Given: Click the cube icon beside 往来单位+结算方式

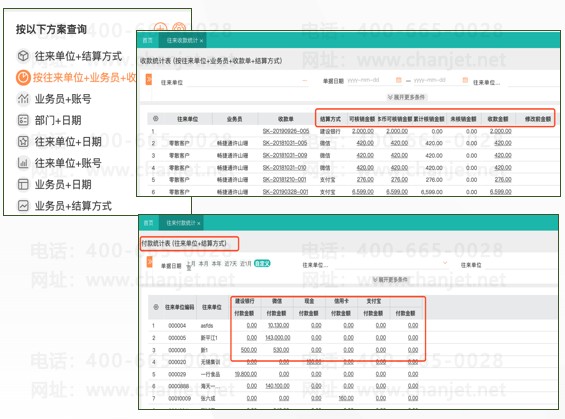Looking at the screenshot, I should click(23, 56).
